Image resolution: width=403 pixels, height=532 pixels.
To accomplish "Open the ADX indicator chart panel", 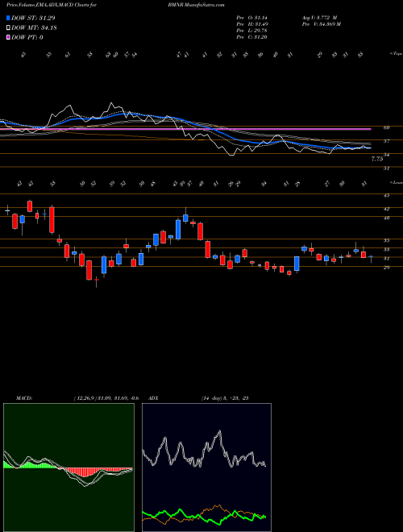I will tap(206, 468).
